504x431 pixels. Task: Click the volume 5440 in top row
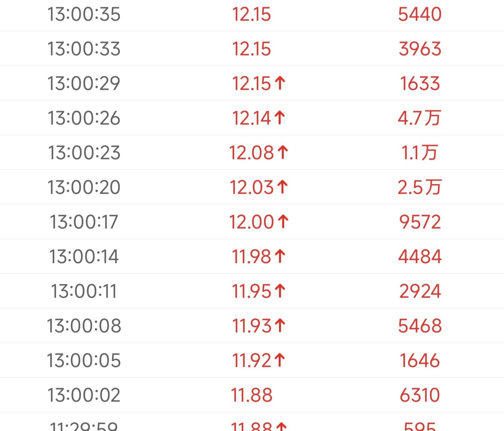click(x=420, y=14)
